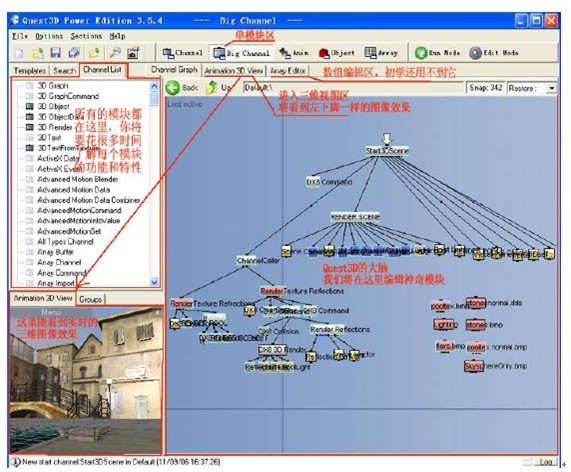
Task: Click the DX8 Command node under Start3DScene
Action: (x=329, y=181)
